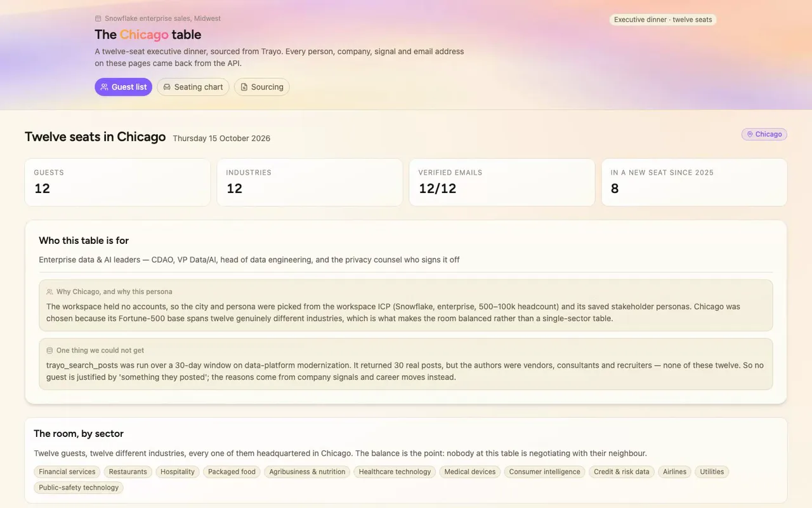Open the Guest list tab
812x508 pixels.
pos(124,87)
